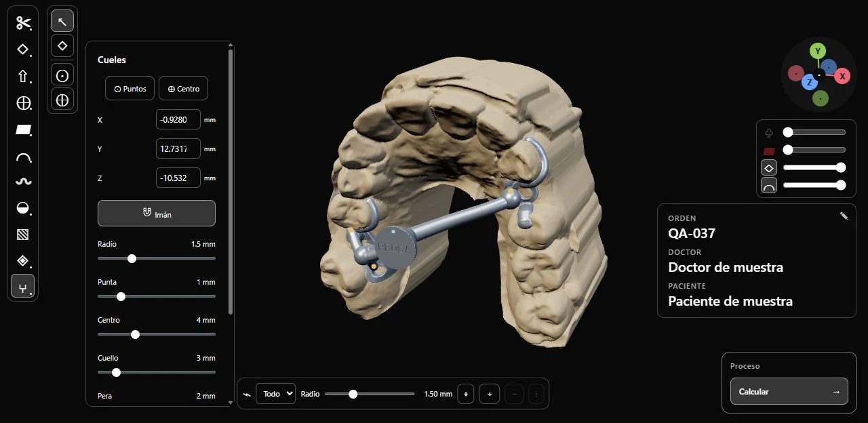The image size is (868, 423).
Task: Click the Cueles panel scrollbar
Action: coord(231,182)
